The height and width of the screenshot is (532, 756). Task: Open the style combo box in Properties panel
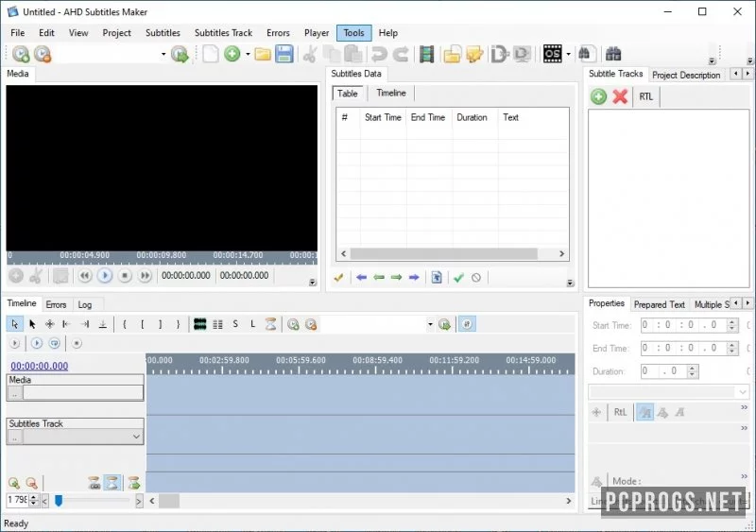coord(668,391)
